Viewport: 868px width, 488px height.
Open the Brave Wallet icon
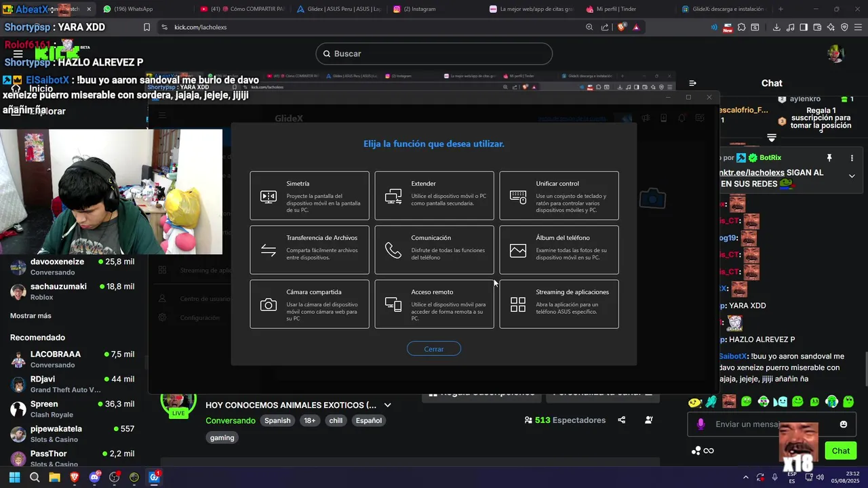(x=817, y=27)
